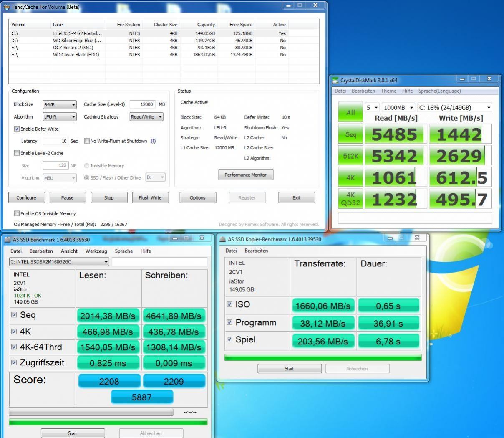Image resolution: width=504 pixels, height=438 pixels.
Task: Run the 4K test in CrystalDiskMark
Action: coord(350,177)
